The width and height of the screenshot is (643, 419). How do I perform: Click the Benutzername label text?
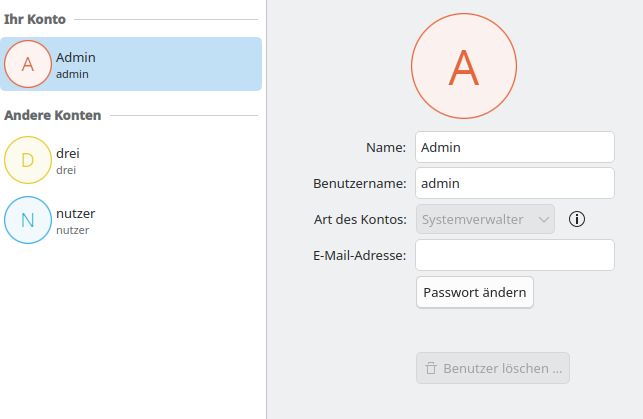point(359,183)
